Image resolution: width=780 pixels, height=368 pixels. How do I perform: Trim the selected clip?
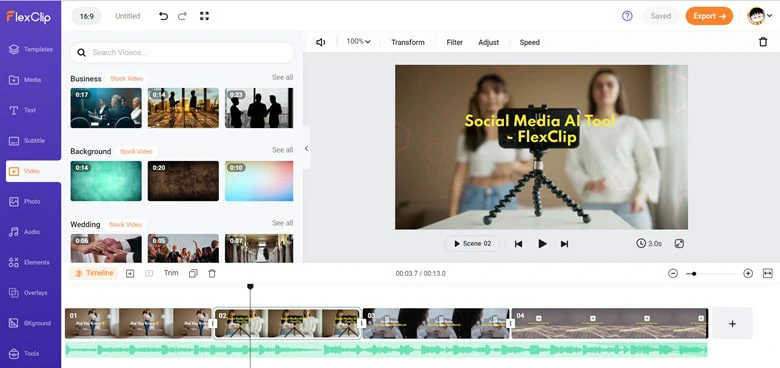[171, 273]
